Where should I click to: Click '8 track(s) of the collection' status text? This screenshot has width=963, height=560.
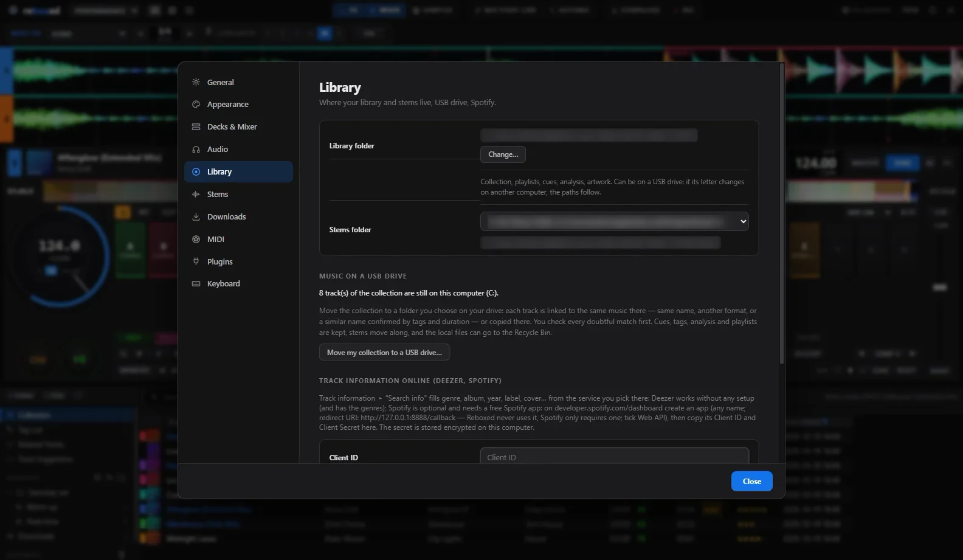pos(409,293)
